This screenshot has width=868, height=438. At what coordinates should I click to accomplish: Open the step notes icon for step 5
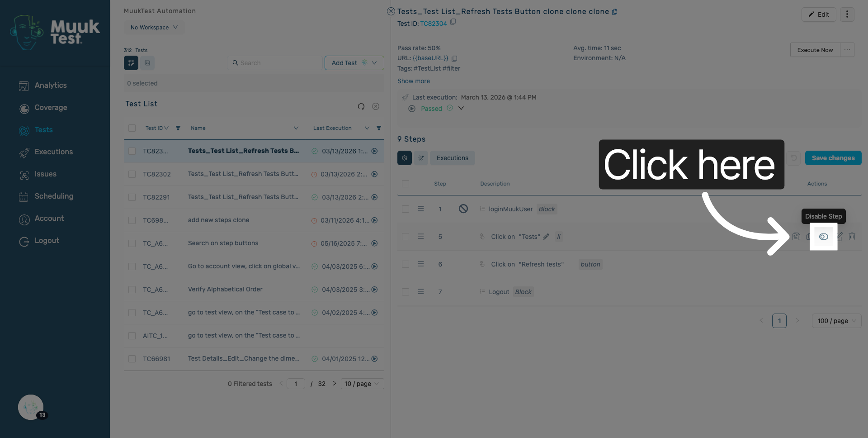796,237
